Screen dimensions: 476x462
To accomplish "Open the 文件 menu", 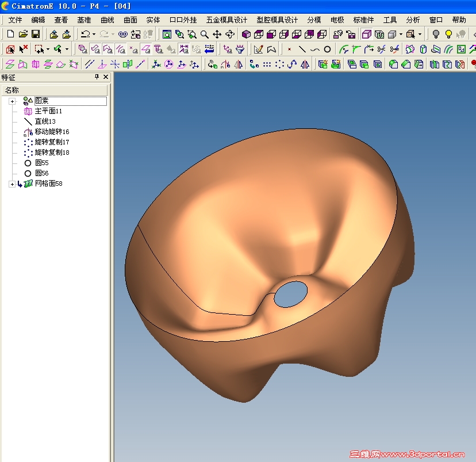I will click(15, 20).
